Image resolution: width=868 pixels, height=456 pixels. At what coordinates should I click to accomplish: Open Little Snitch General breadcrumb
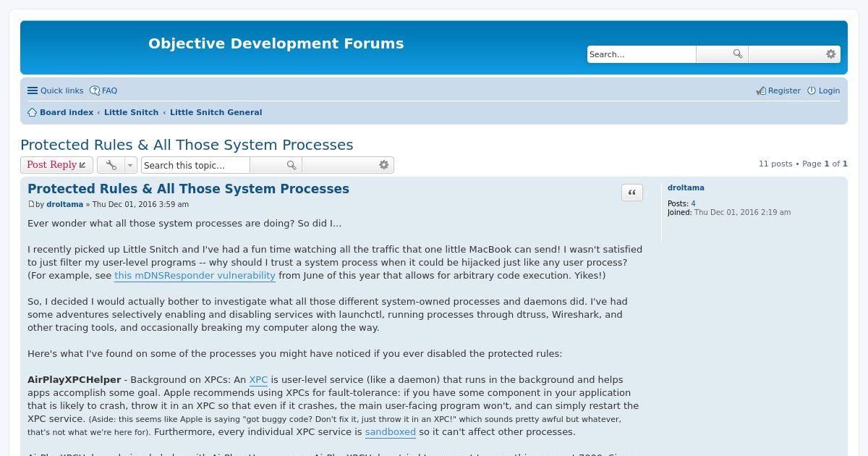216,112
